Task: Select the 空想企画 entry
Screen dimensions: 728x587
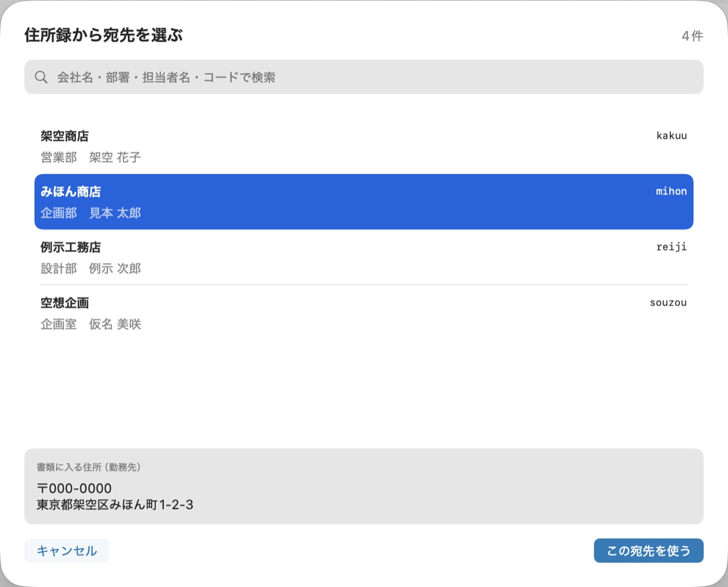Action: coord(364,313)
